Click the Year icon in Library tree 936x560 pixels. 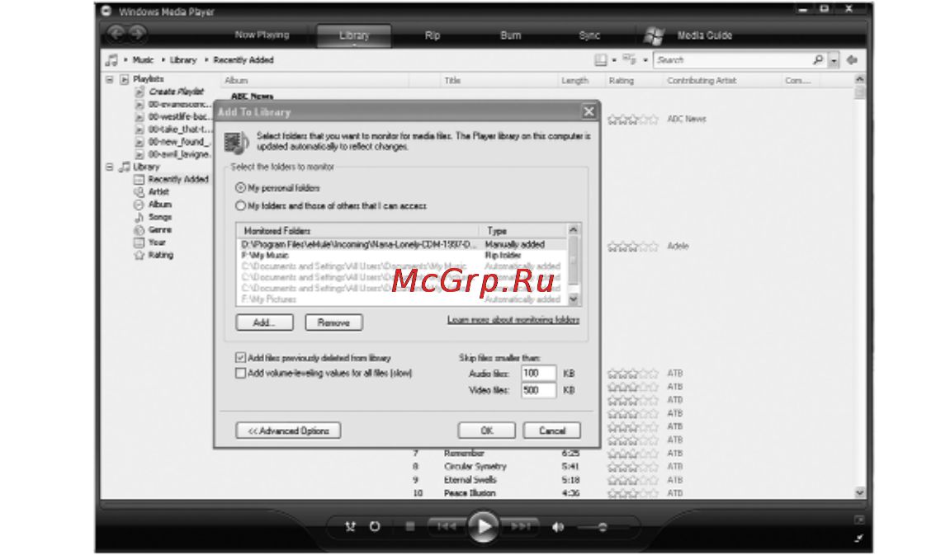point(139,242)
